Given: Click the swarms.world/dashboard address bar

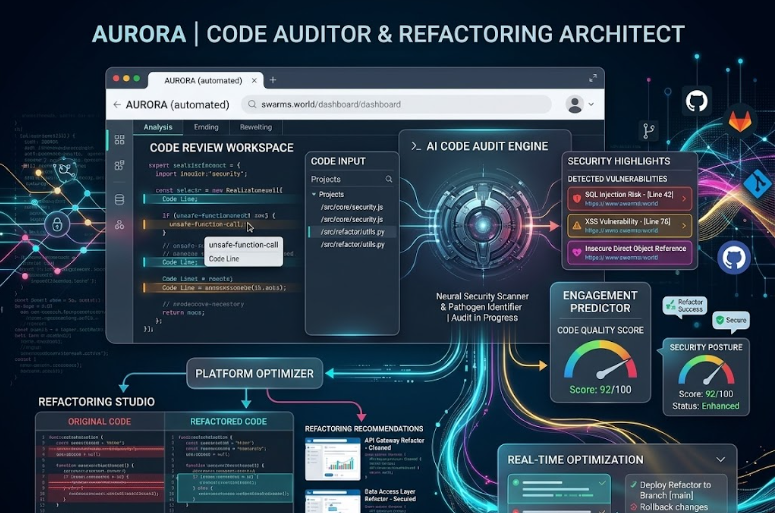Looking at the screenshot, I should (x=396, y=104).
